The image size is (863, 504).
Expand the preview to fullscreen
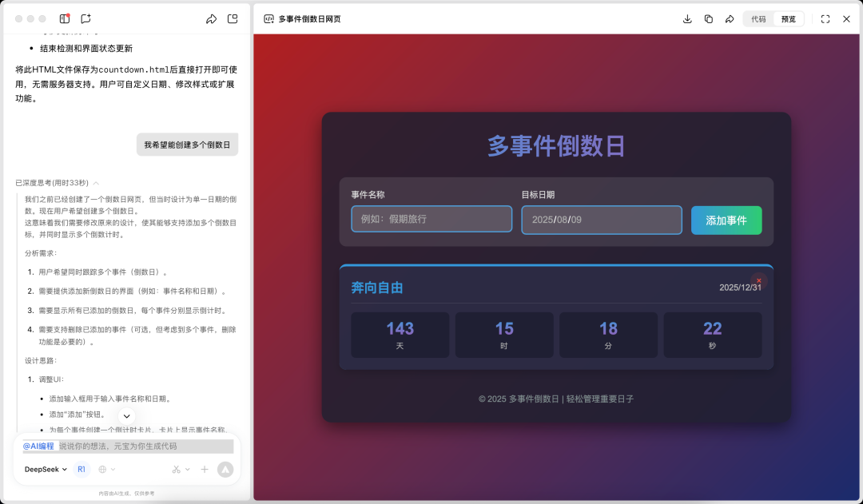click(825, 18)
